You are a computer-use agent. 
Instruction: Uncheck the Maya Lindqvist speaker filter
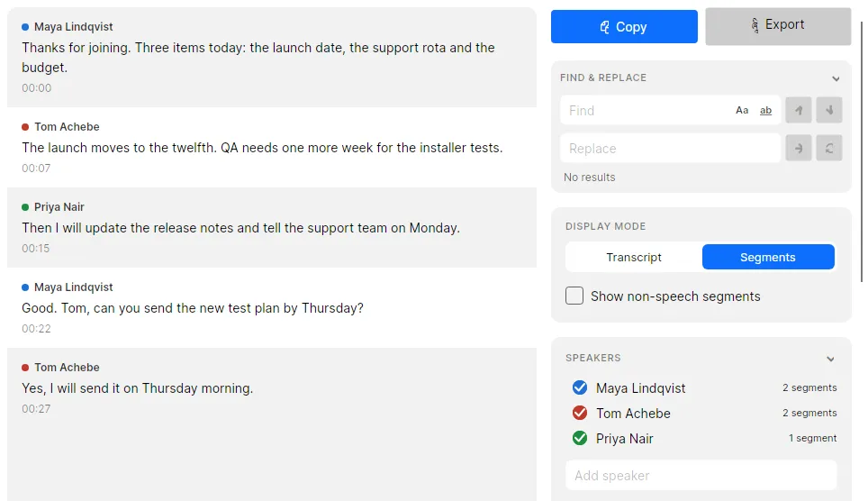point(580,387)
